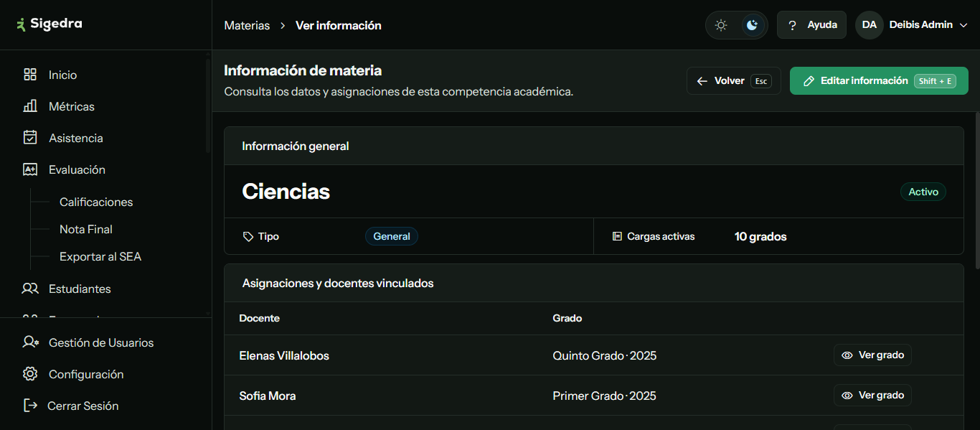
Task: Switch to light theme sun icon
Action: (721, 25)
